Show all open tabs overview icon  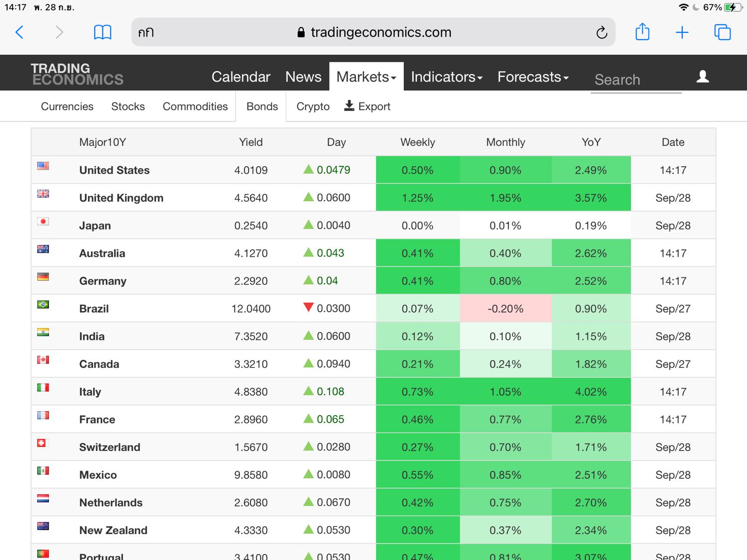(x=723, y=32)
